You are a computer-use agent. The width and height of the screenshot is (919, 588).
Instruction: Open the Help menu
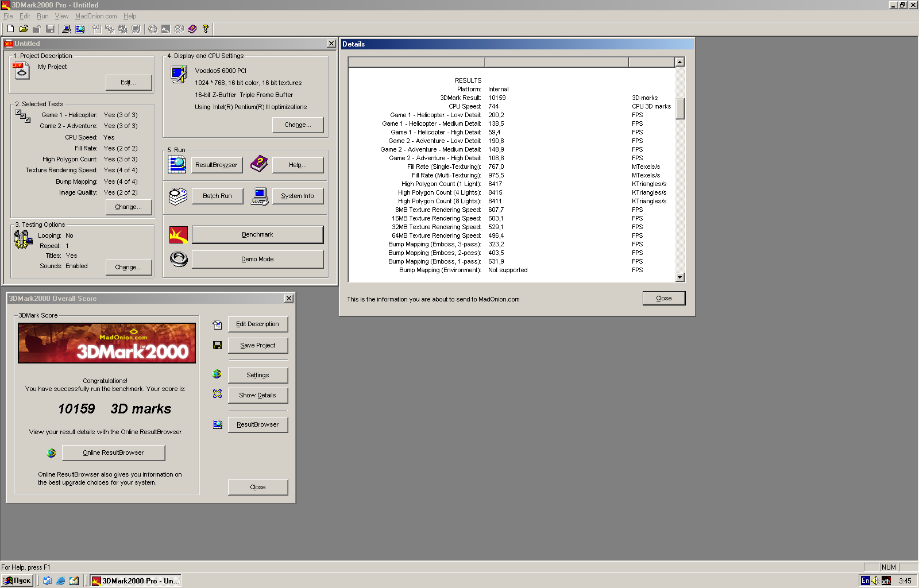[x=130, y=16]
